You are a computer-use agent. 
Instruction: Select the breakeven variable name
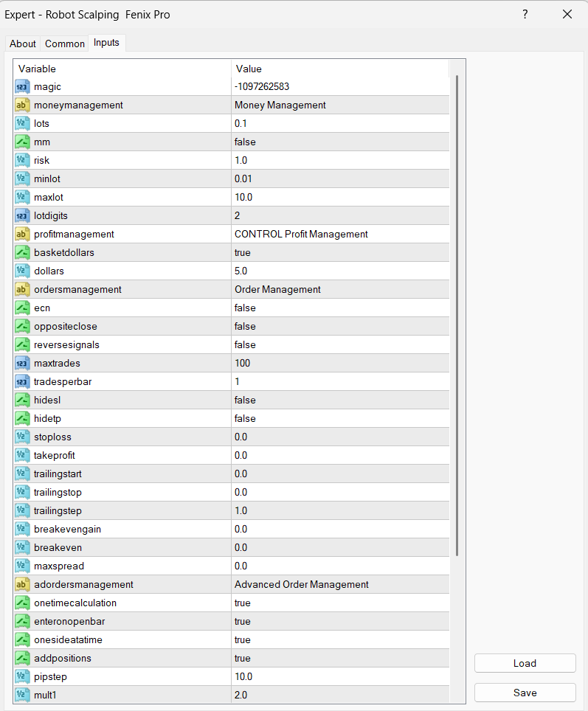pyautogui.click(x=58, y=548)
